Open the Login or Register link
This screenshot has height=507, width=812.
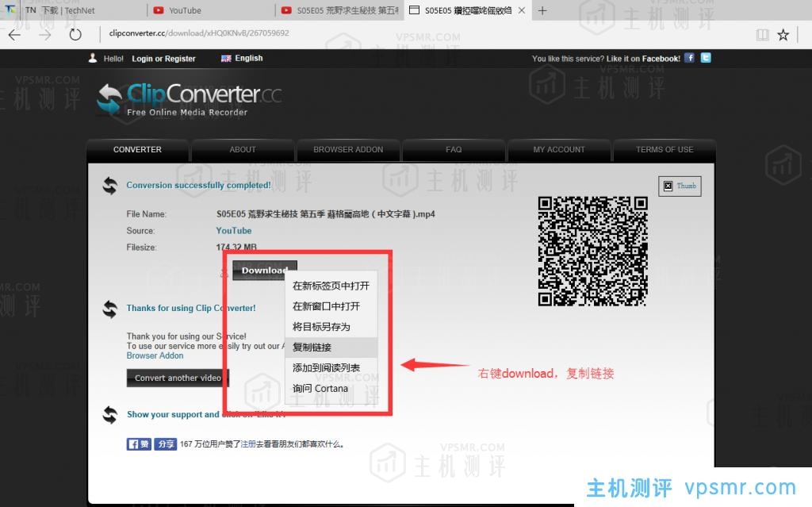(x=163, y=59)
